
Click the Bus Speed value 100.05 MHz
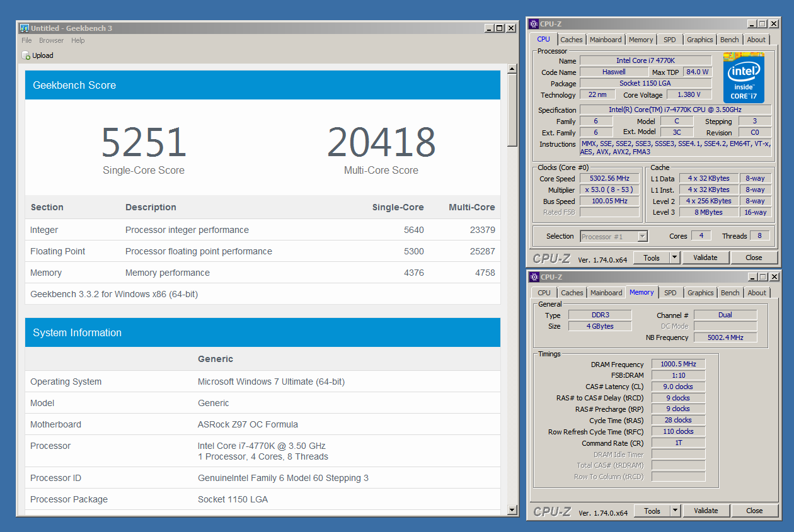(x=609, y=201)
